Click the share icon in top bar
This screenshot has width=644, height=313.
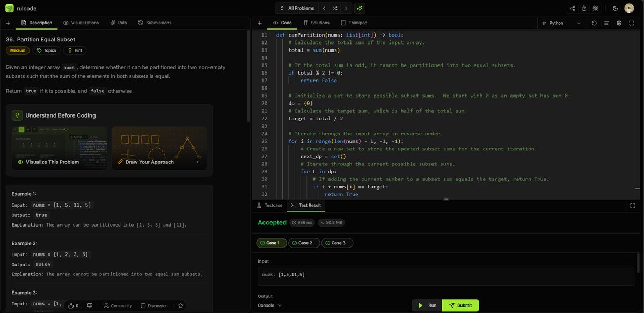(x=573, y=8)
